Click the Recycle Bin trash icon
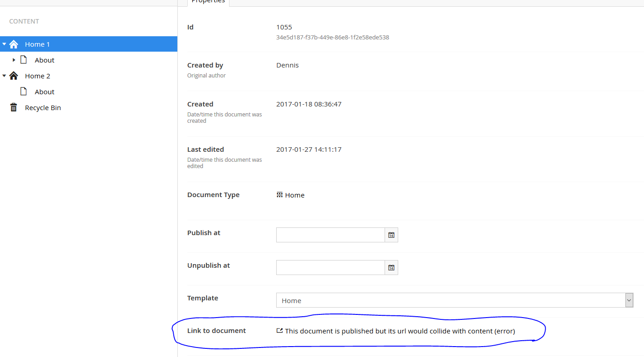Image resolution: width=644 pixels, height=357 pixels. (x=14, y=107)
